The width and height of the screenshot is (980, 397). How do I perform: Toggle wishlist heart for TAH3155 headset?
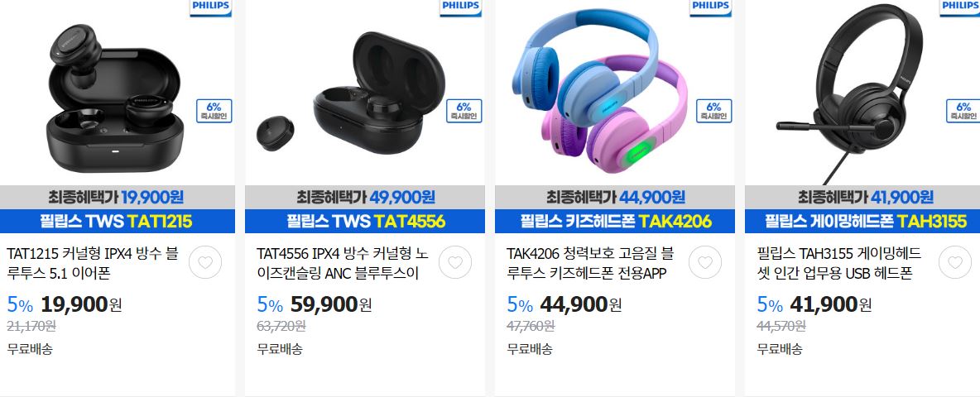coord(955,262)
